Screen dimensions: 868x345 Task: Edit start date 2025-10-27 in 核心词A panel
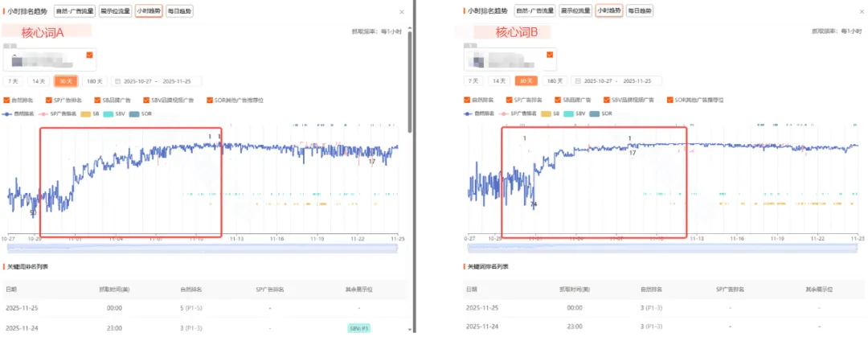[137, 81]
